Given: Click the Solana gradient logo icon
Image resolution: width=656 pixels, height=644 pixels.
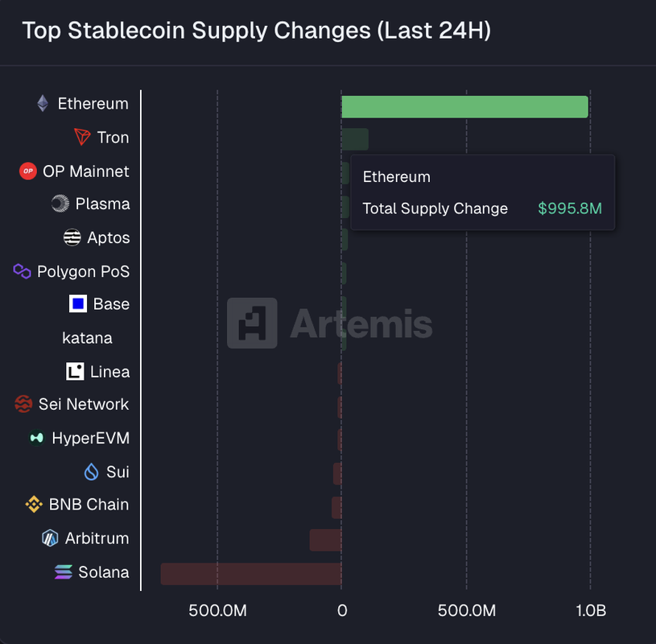Looking at the screenshot, I should (x=63, y=572).
